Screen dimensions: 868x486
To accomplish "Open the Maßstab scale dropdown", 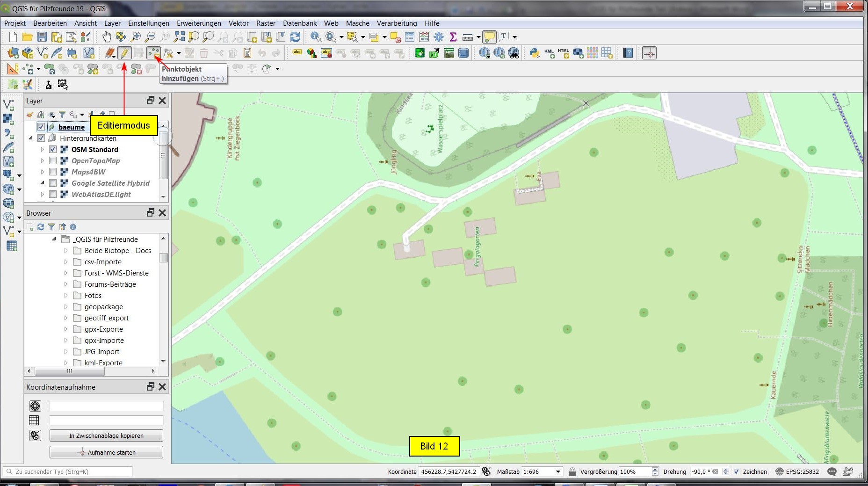I will [x=557, y=471].
